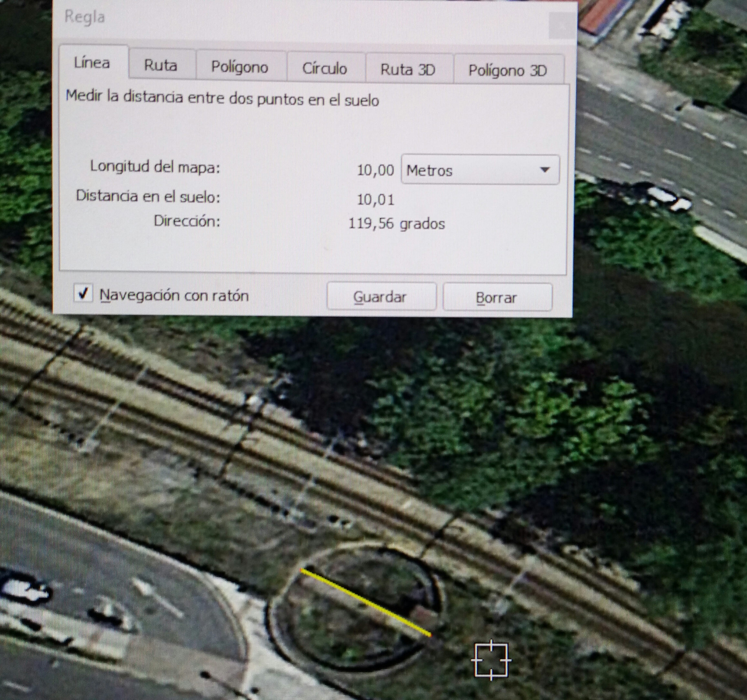The image size is (747, 700).
Task: Expand units list via dropdown arrow
Action: [x=545, y=170]
